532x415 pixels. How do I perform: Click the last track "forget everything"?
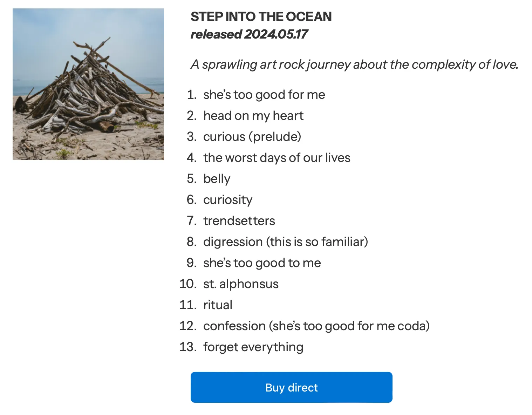253,347
